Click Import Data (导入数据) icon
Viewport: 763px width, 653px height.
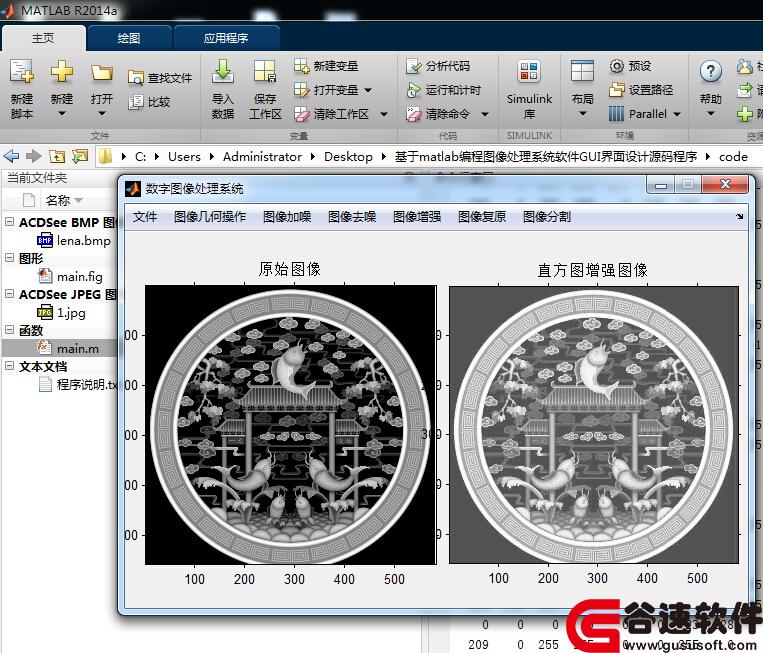point(223,71)
